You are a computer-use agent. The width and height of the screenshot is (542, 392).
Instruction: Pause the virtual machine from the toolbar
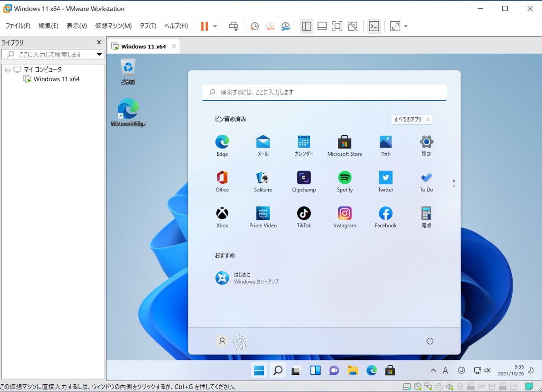coord(204,26)
